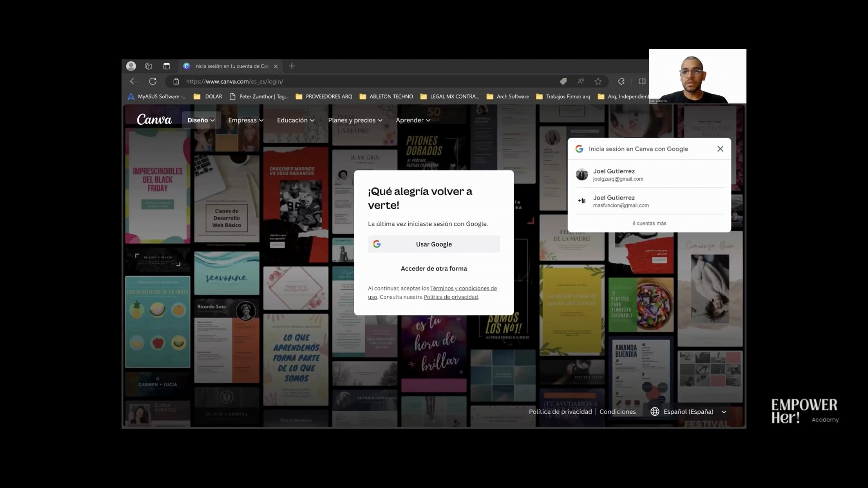Click the browser essentials icon
Image resolution: width=868 pixels, height=488 pixels.
(x=621, y=81)
